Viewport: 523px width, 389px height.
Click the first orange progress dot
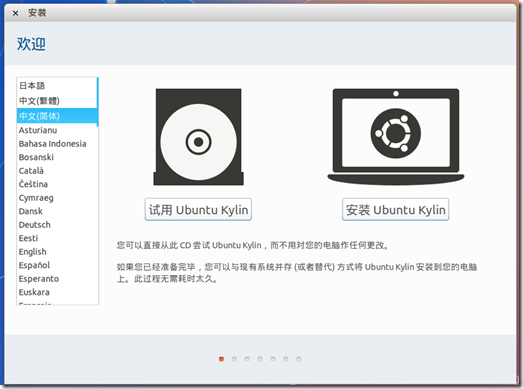coord(221,359)
